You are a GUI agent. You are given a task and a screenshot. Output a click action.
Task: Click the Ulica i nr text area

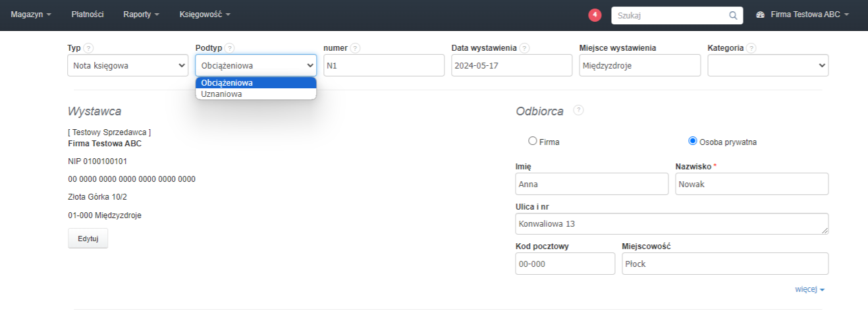672,223
